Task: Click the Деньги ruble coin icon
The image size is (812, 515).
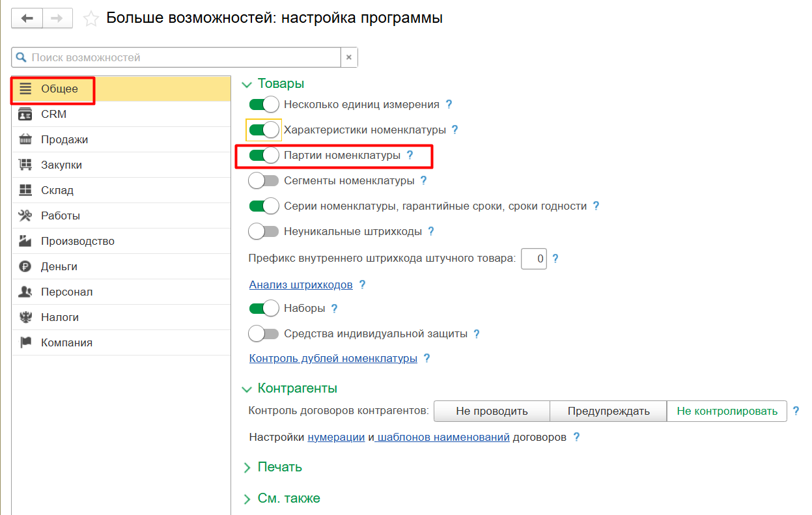Action: tap(25, 266)
